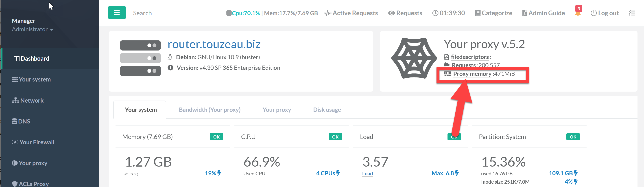Image resolution: width=644 pixels, height=187 pixels.
Task: Expand the Administrator dropdown
Action: click(x=33, y=29)
